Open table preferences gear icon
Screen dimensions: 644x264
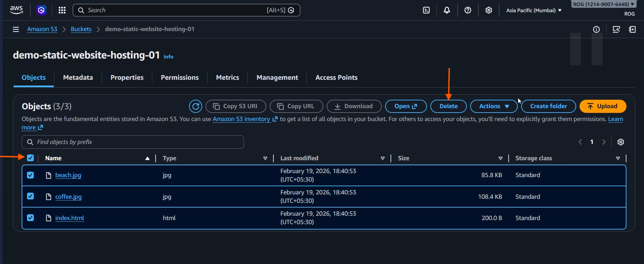point(620,142)
